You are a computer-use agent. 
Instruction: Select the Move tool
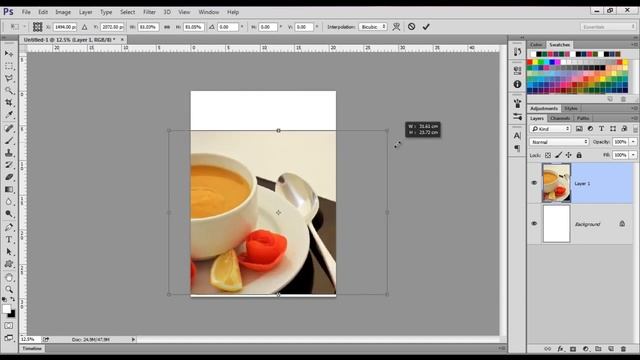[9, 53]
